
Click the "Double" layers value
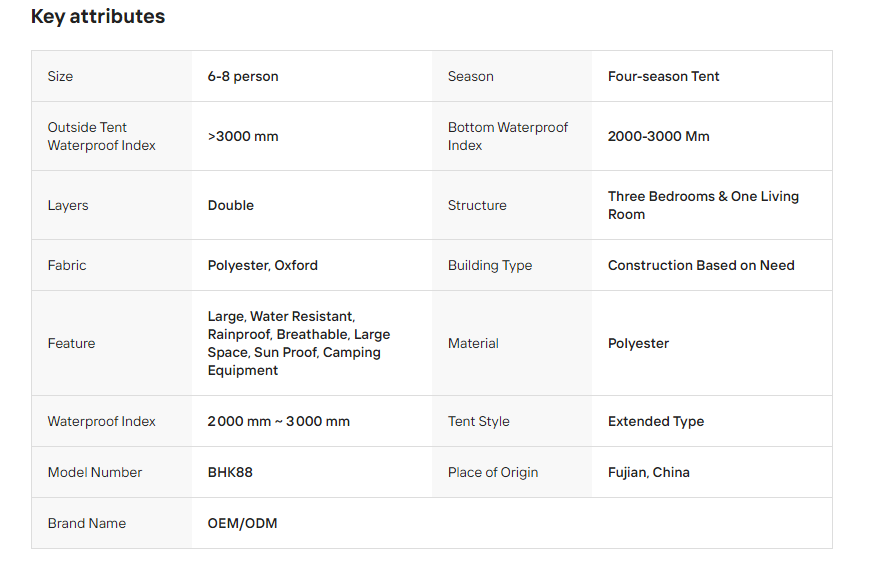click(x=231, y=205)
